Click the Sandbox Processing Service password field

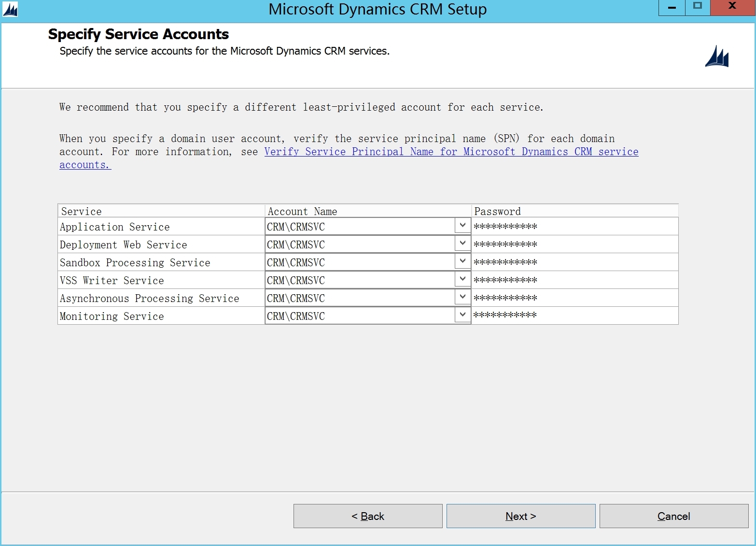[574, 262]
